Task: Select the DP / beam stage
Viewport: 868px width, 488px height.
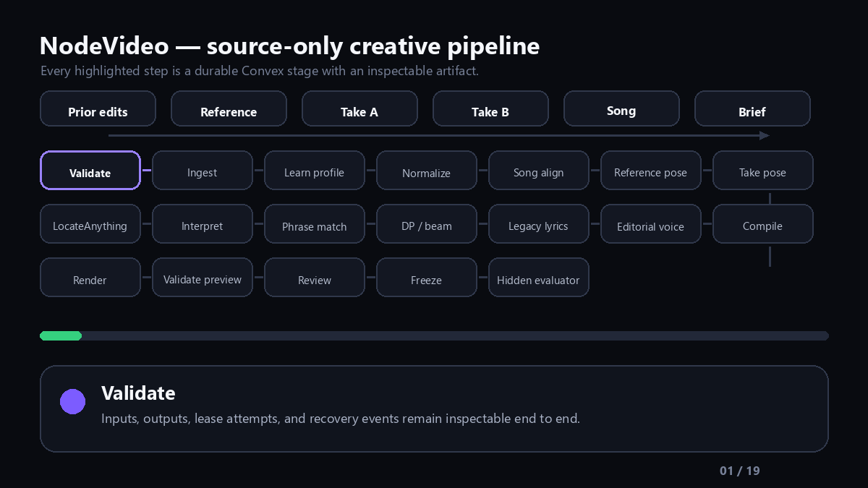Action: coord(427,224)
